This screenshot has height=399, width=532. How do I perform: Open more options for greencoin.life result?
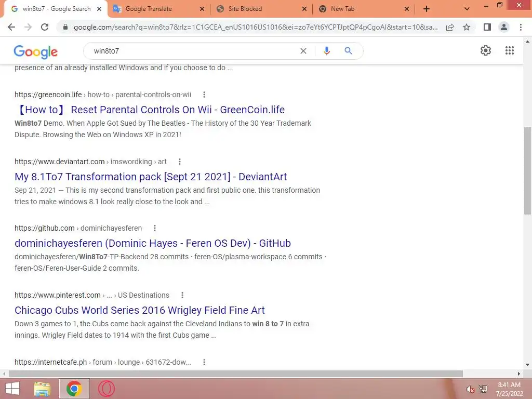[x=204, y=95]
